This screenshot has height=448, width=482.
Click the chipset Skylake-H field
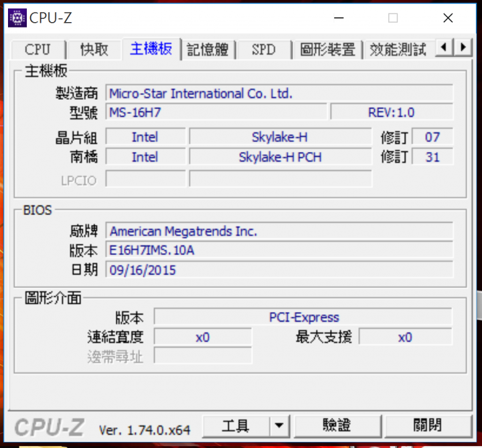point(280,137)
